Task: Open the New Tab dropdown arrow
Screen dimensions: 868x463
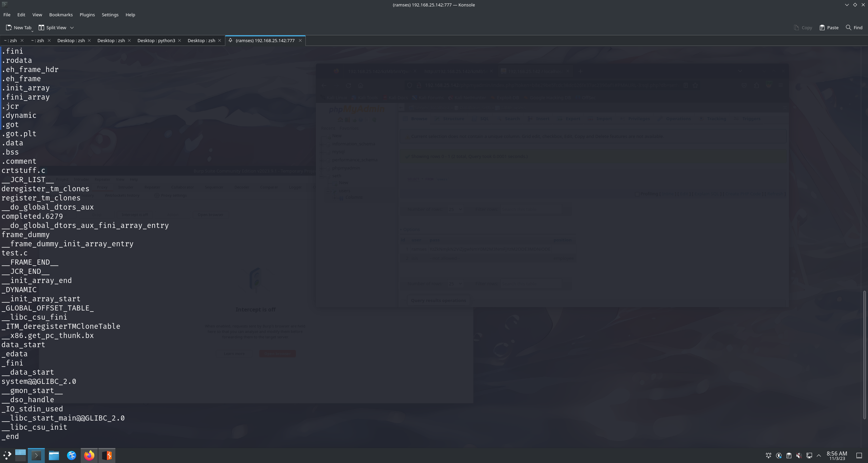Action: point(32,31)
